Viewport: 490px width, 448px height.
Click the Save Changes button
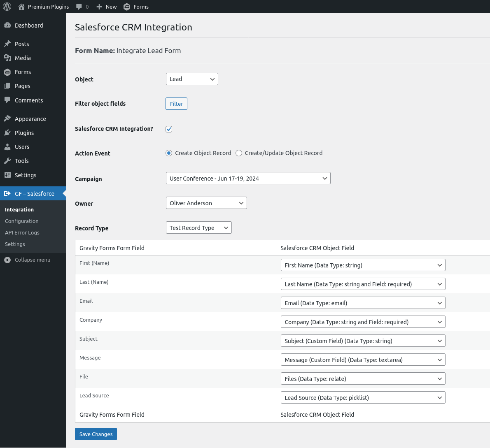click(x=96, y=434)
